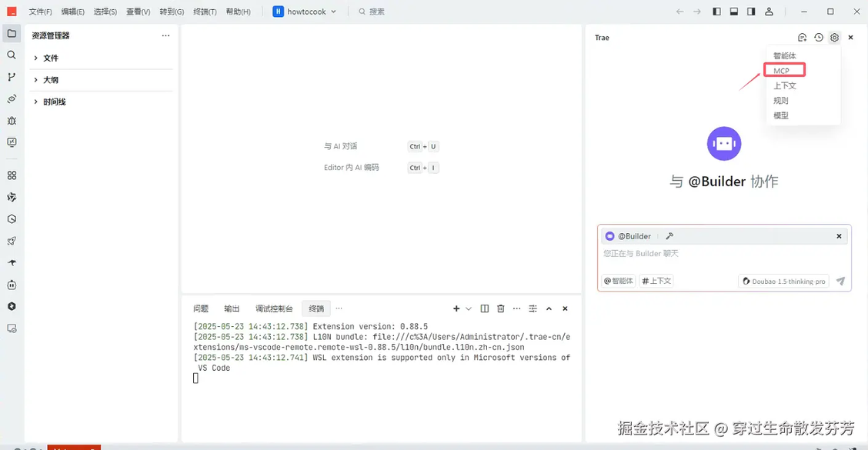This screenshot has height=450, width=868.
Task: Switch to the 终端 panel tab
Action: [316, 309]
